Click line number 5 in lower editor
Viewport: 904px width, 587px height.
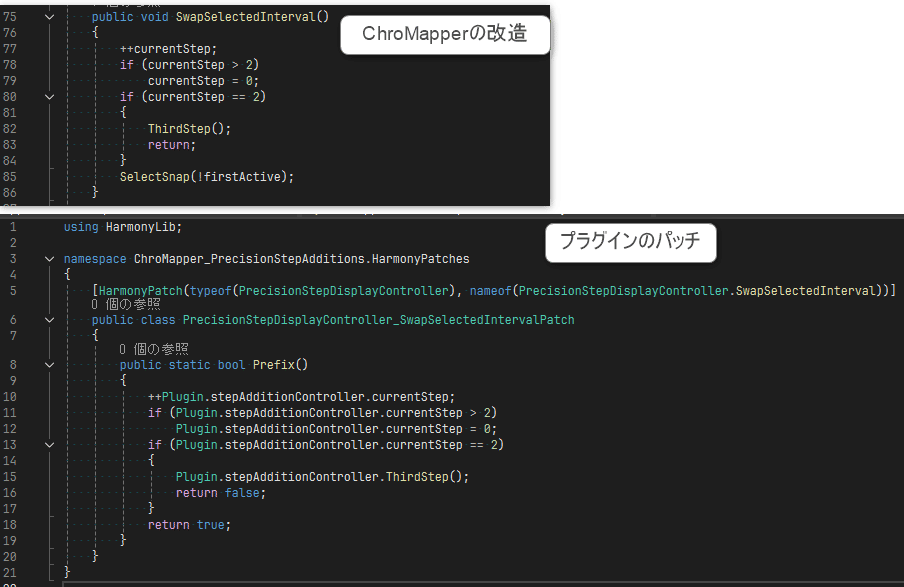[13, 291]
